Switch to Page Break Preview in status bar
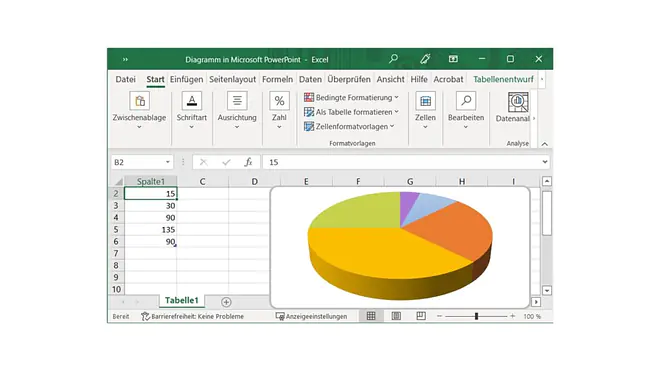The image size is (660, 371). pos(421,316)
